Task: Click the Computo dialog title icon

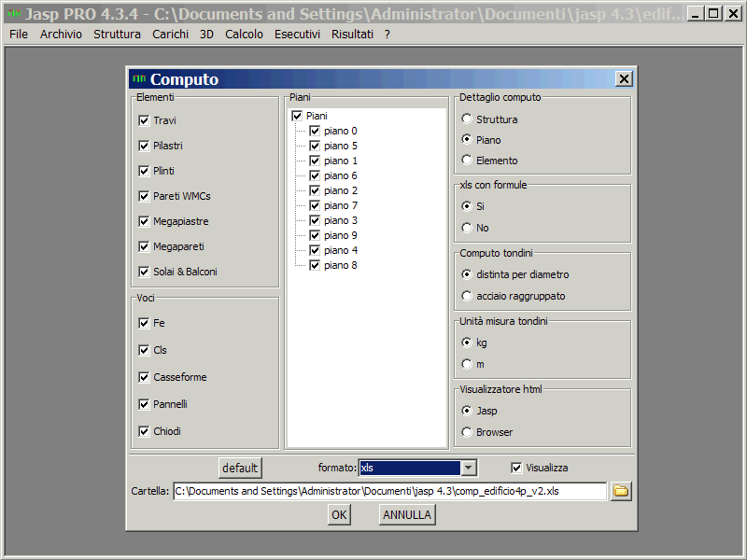Action: point(138,79)
